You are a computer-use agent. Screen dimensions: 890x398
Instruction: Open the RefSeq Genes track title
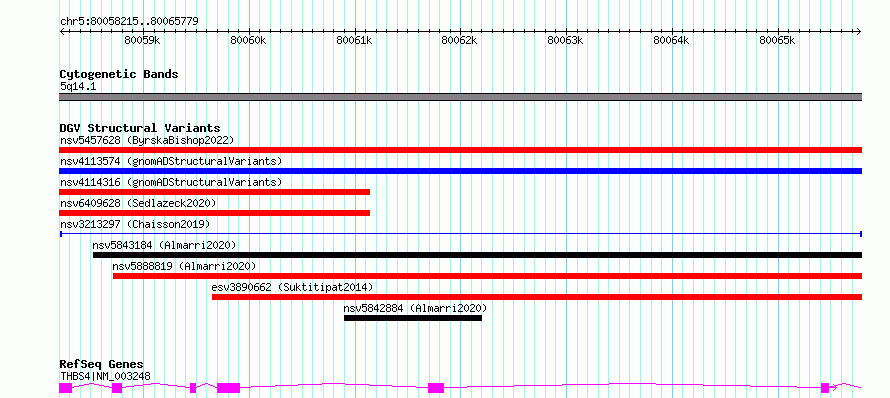pos(102,365)
